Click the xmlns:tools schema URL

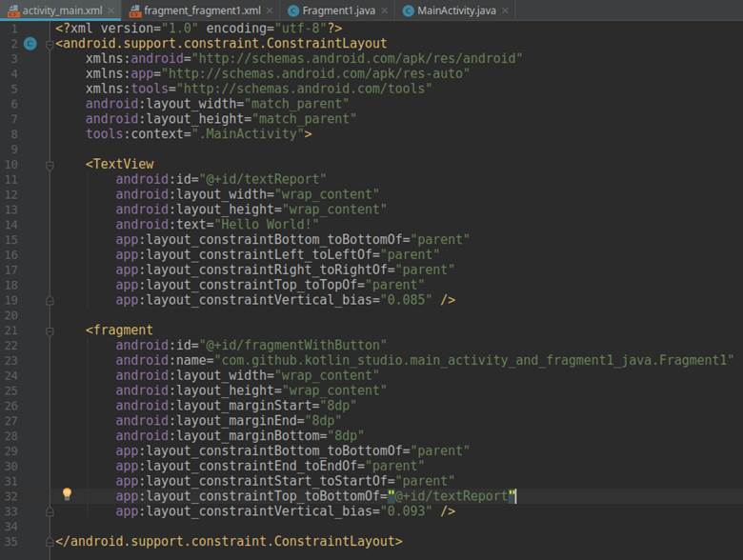point(304,90)
